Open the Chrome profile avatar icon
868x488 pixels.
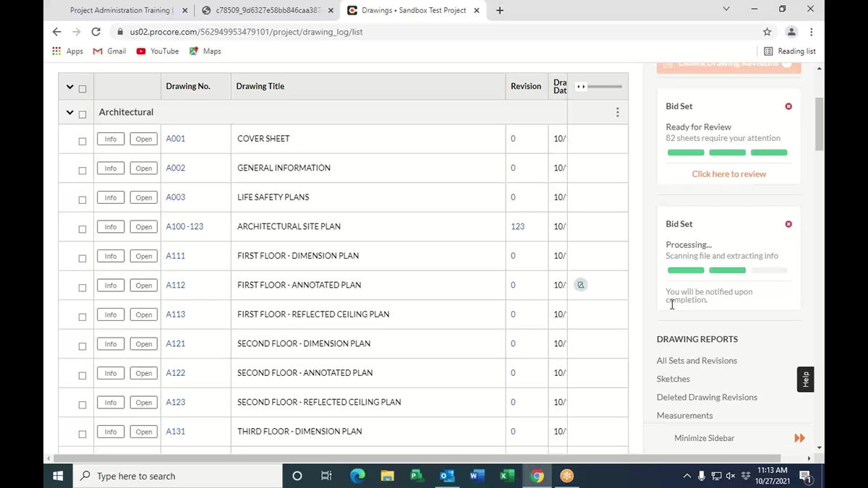(791, 32)
